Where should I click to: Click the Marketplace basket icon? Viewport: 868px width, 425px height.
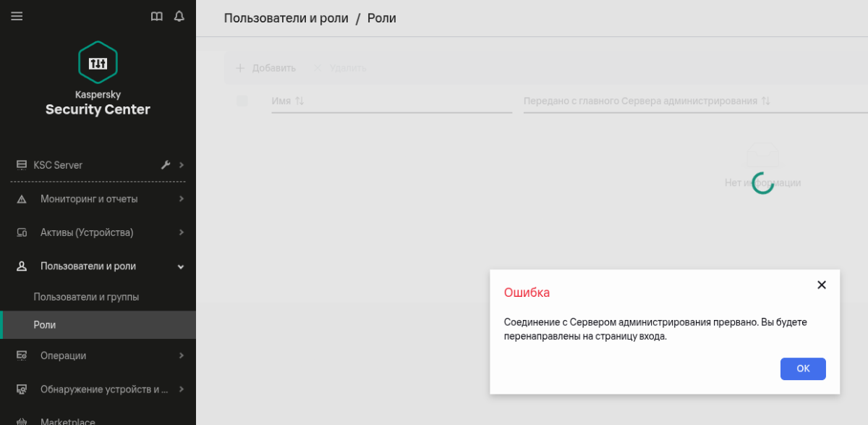tap(22, 421)
